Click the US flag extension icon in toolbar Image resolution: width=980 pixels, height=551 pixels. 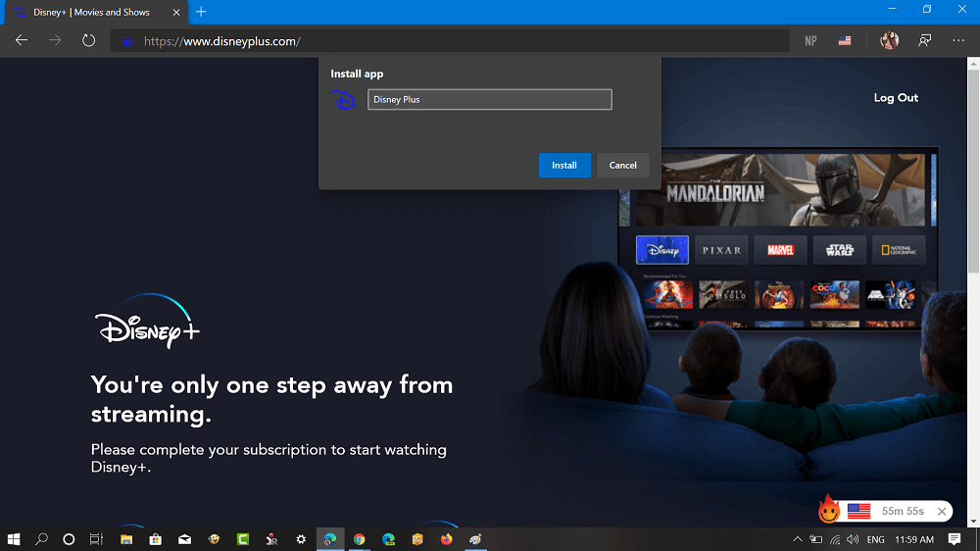click(845, 40)
